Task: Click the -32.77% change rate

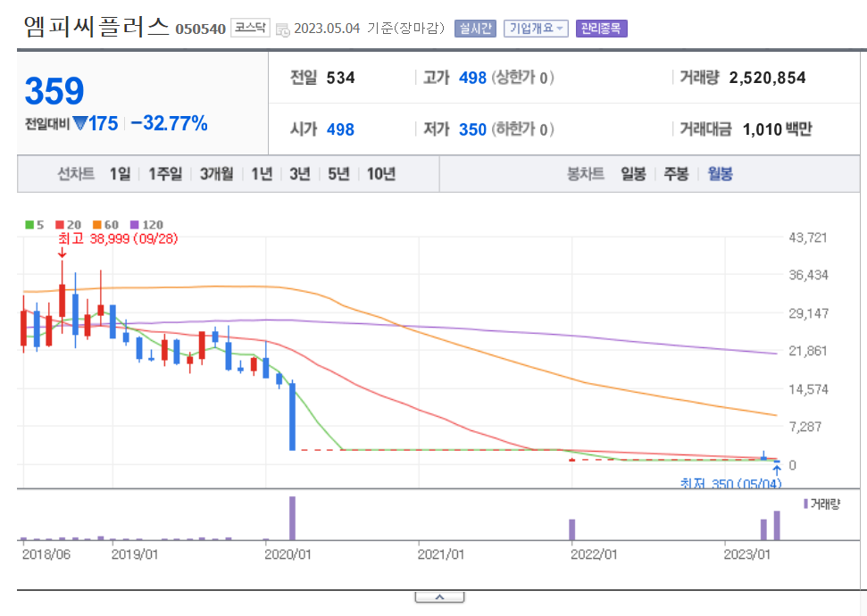Action: tap(169, 123)
